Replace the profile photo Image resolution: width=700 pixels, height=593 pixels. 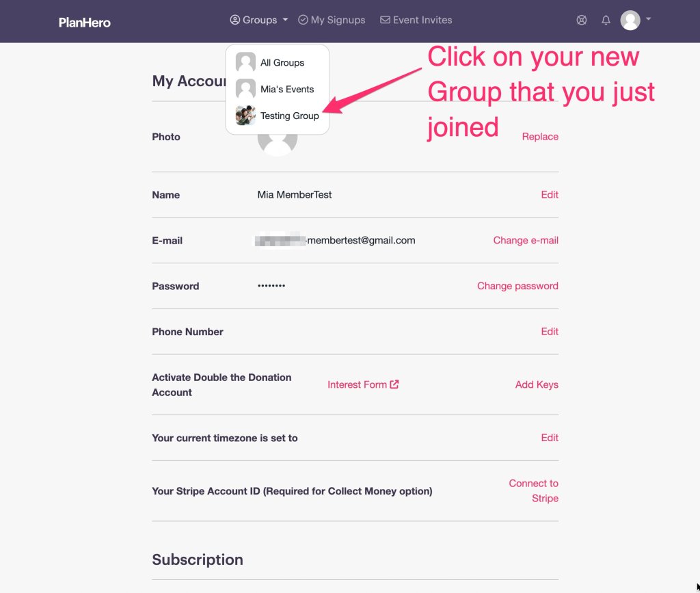click(x=539, y=137)
